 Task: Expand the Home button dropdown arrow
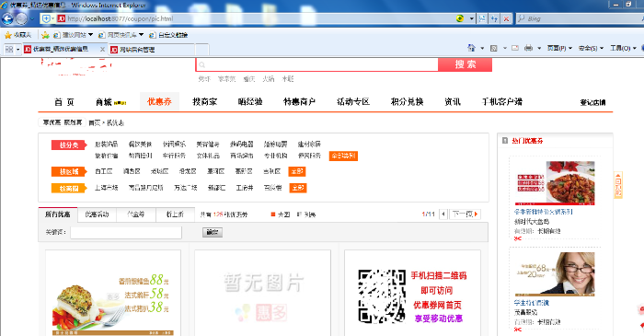point(482,49)
